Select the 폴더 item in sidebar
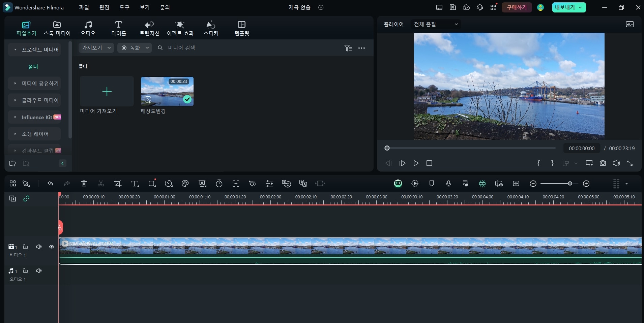The image size is (644, 323). tap(33, 67)
